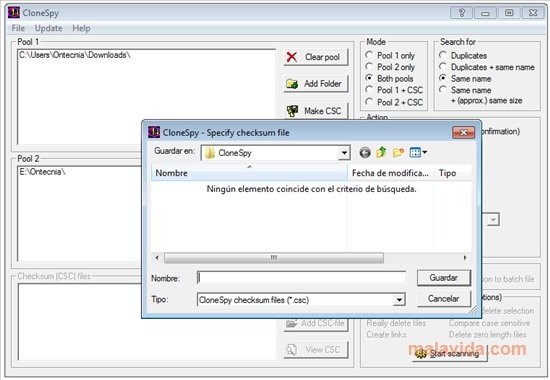Open the Tipo file type dropdown
550x380 pixels.
coord(399,300)
